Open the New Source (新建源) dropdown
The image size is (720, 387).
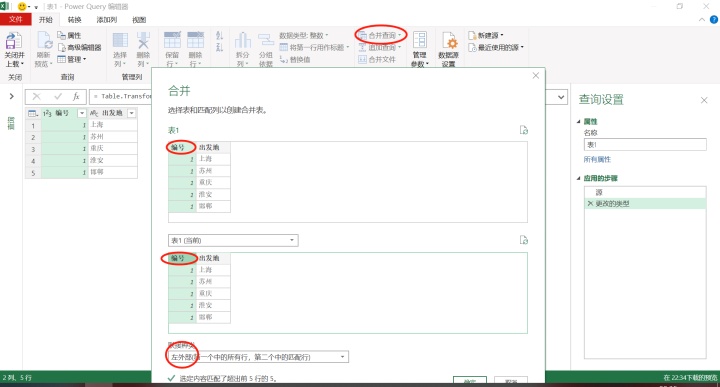(x=486, y=35)
